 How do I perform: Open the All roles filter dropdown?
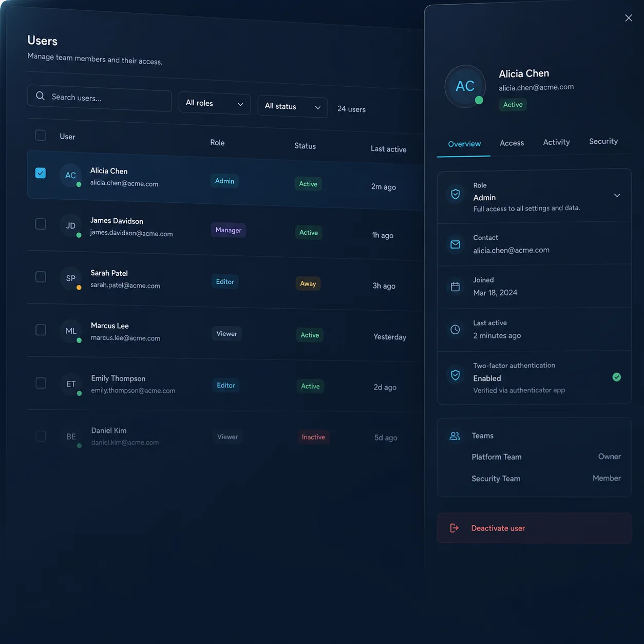(215, 103)
